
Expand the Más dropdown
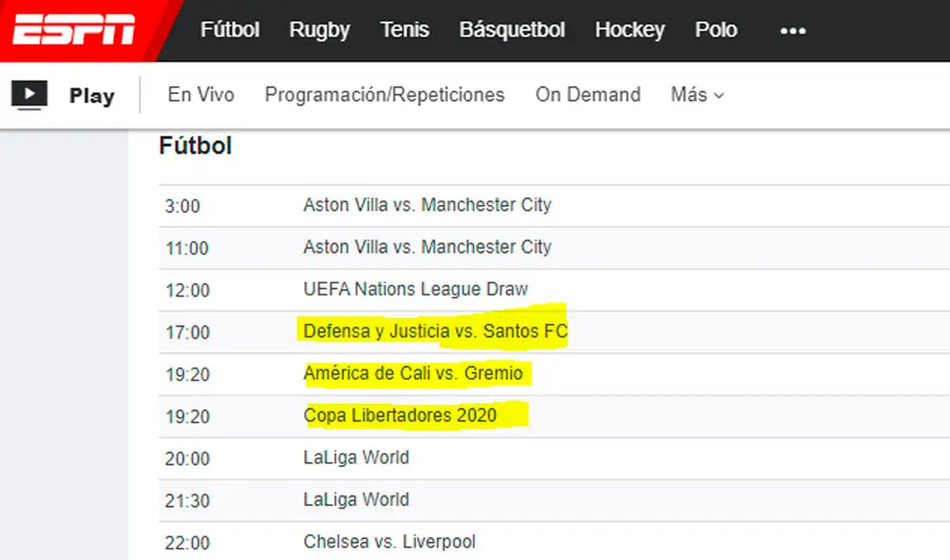[697, 95]
